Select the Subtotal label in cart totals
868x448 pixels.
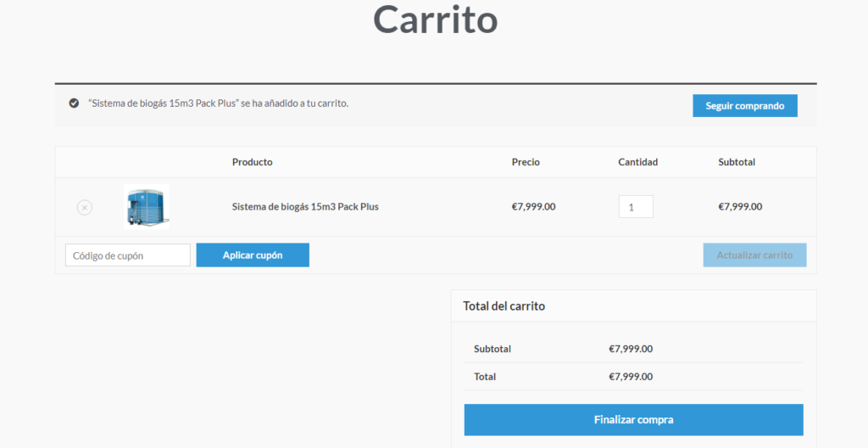click(492, 349)
